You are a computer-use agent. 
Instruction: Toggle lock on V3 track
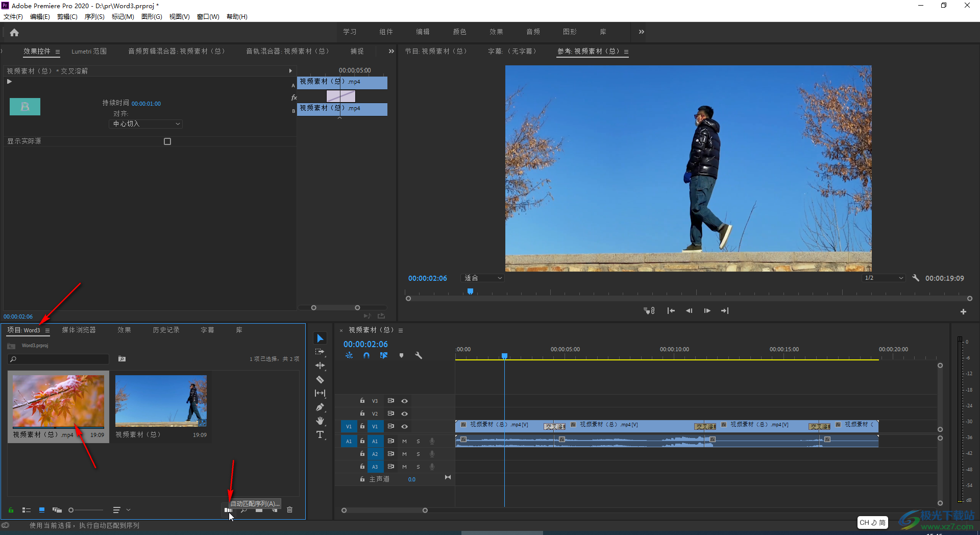click(x=362, y=401)
